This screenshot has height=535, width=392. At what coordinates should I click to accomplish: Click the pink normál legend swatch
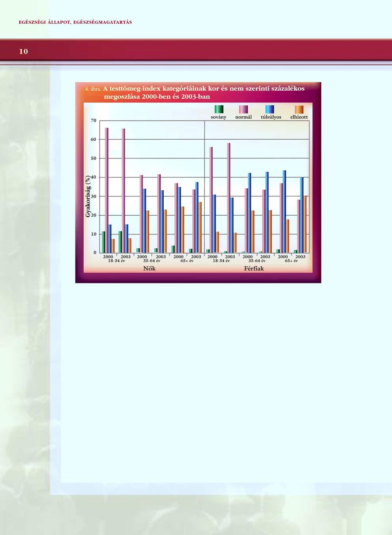(x=243, y=109)
